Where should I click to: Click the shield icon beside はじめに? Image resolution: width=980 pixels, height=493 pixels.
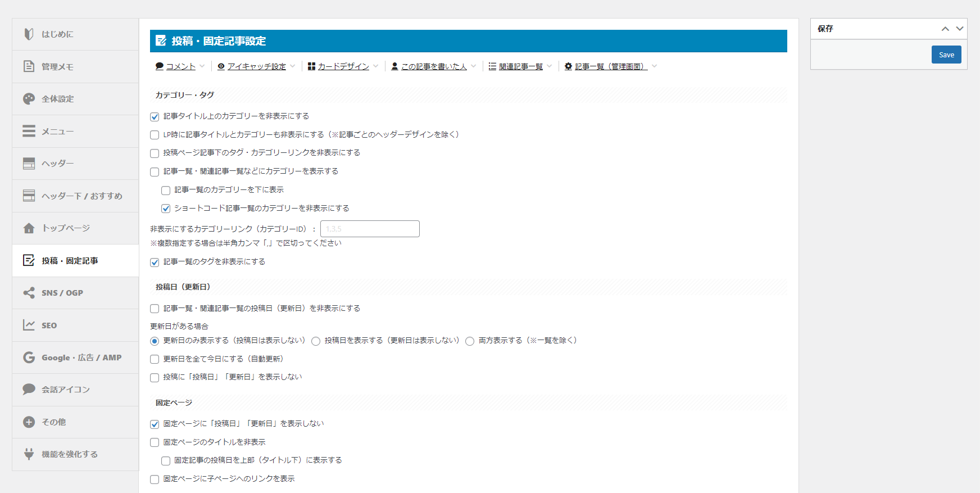[29, 34]
